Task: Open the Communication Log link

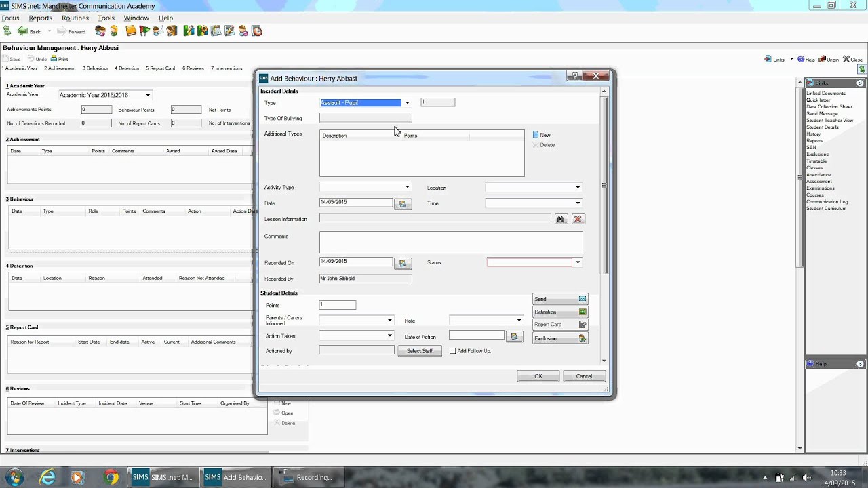Action: tap(827, 202)
